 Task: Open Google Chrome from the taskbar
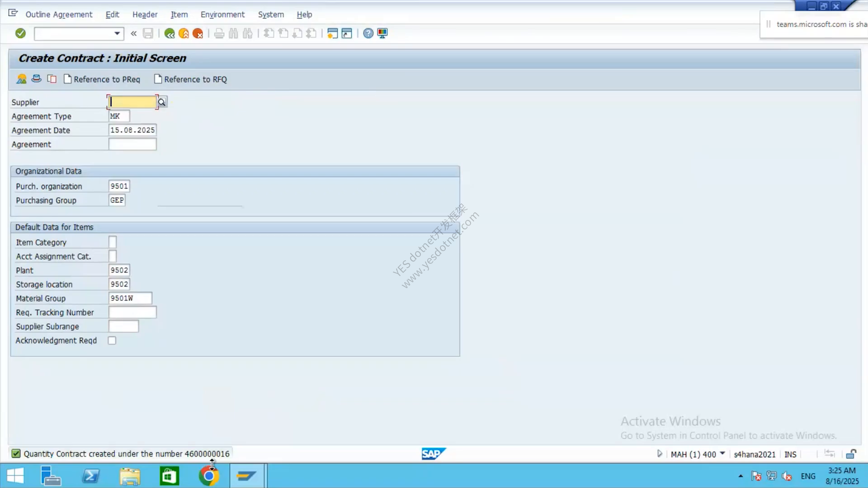[x=208, y=476]
